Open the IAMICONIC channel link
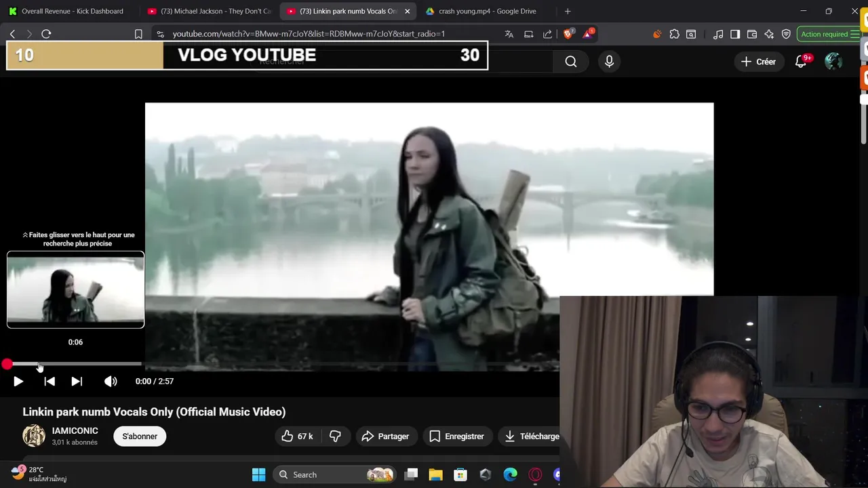This screenshot has height=488, width=868. [75, 430]
